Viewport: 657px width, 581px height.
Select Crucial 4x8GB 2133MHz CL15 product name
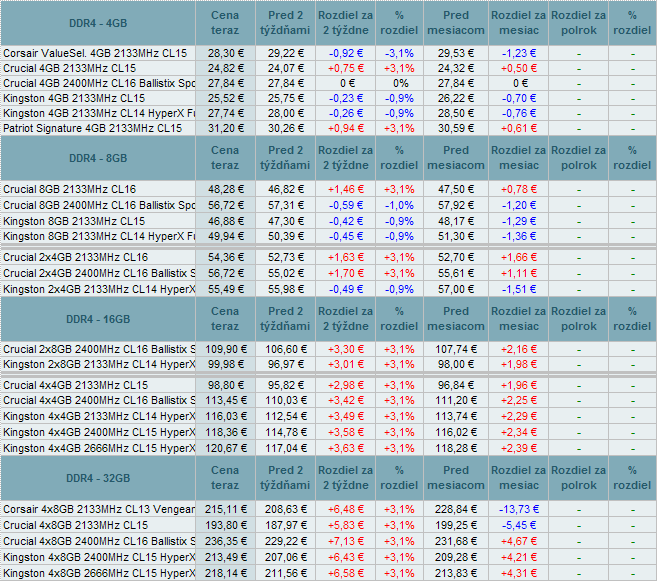point(75,525)
